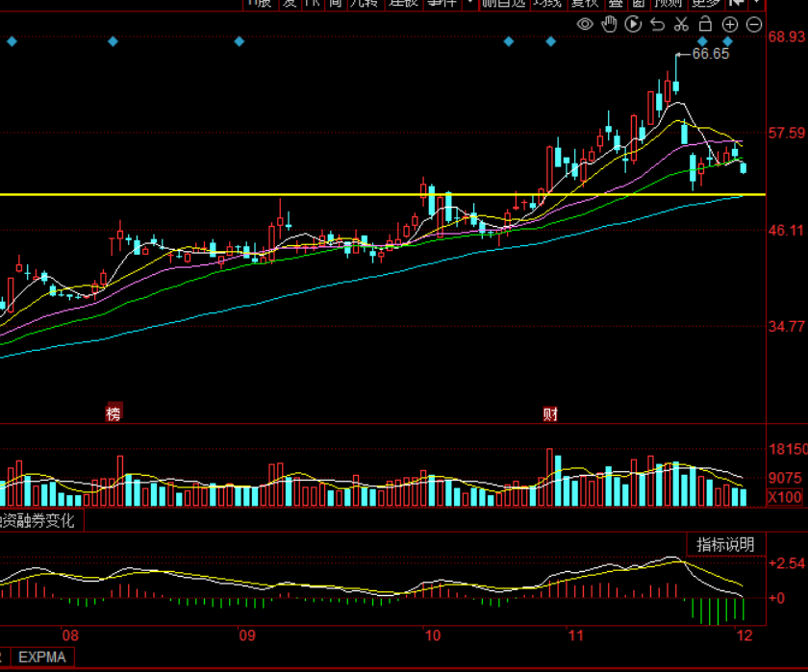The width and height of the screenshot is (808, 672).
Task: Zoom in with the plus circle icon
Action: click(730, 24)
